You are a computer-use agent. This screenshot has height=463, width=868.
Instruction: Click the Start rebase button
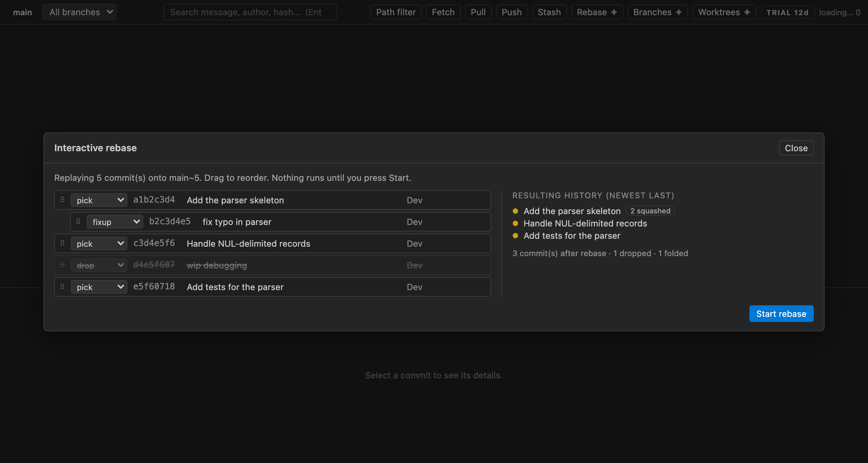coord(781,314)
